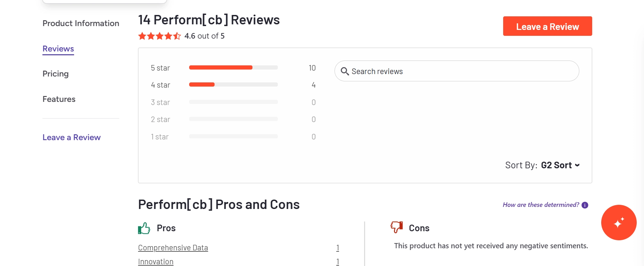Click the info icon beside 'How are these determined?'

[x=585, y=205]
